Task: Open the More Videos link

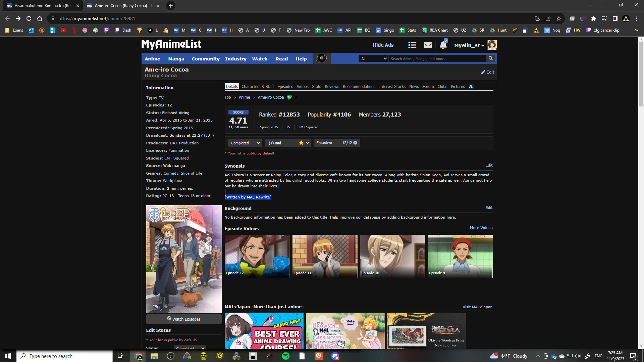Action: pos(481,228)
